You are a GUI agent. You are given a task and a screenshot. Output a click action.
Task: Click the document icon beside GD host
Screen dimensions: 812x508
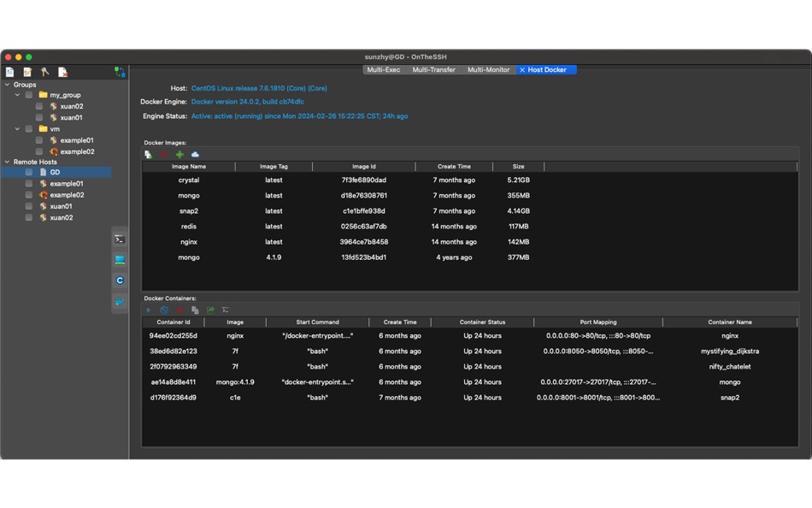coord(43,172)
